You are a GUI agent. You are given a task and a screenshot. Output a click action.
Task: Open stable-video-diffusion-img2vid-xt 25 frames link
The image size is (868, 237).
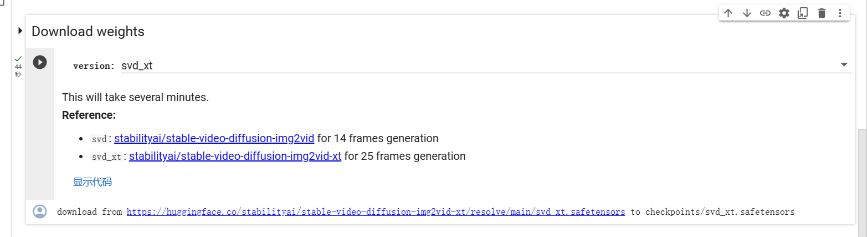[235, 156]
